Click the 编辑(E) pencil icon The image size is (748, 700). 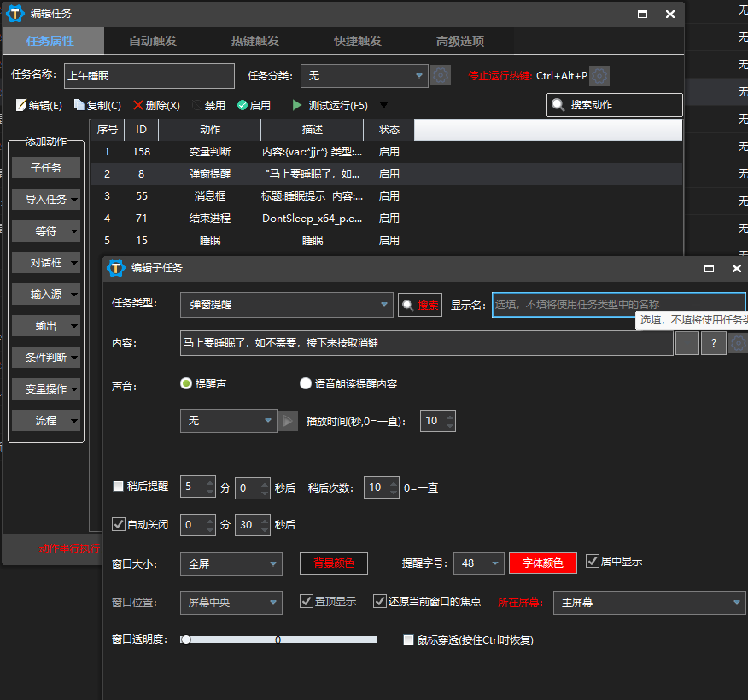[21, 105]
